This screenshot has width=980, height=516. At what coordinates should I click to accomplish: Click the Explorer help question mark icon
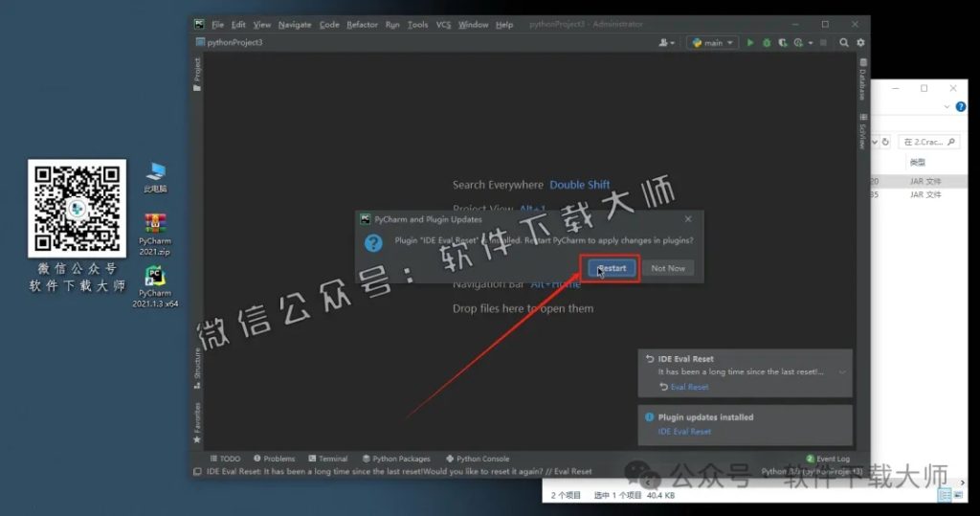961,107
